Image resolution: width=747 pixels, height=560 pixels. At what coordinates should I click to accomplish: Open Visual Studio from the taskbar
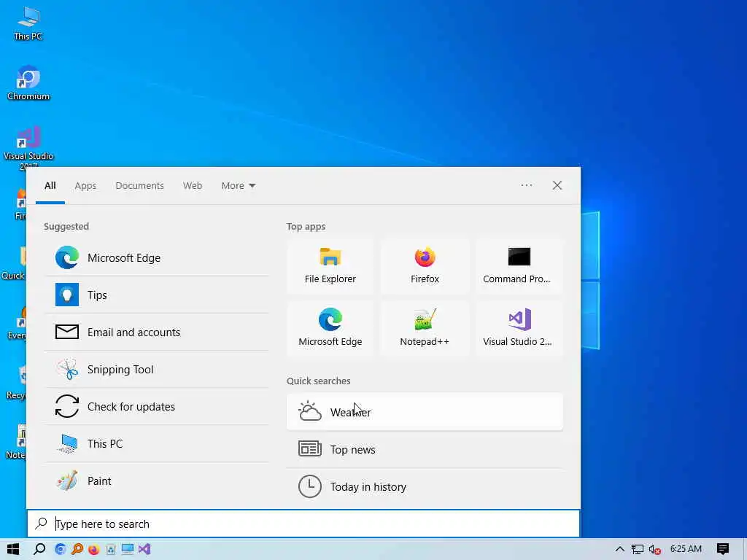pyautogui.click(x=144, y=549)
